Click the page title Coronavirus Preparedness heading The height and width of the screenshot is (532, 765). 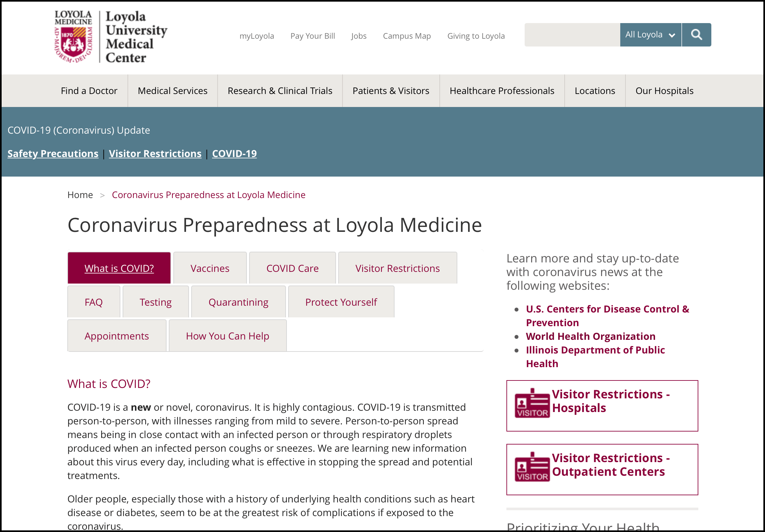point(275,225)
